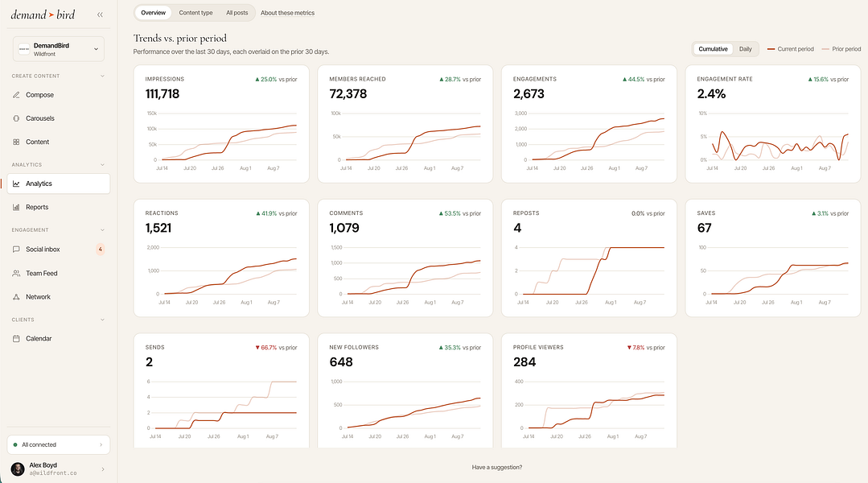The image size is (868, 483).
Task: Click the Have a suggestion? link
Action: [x=497, y=468]
